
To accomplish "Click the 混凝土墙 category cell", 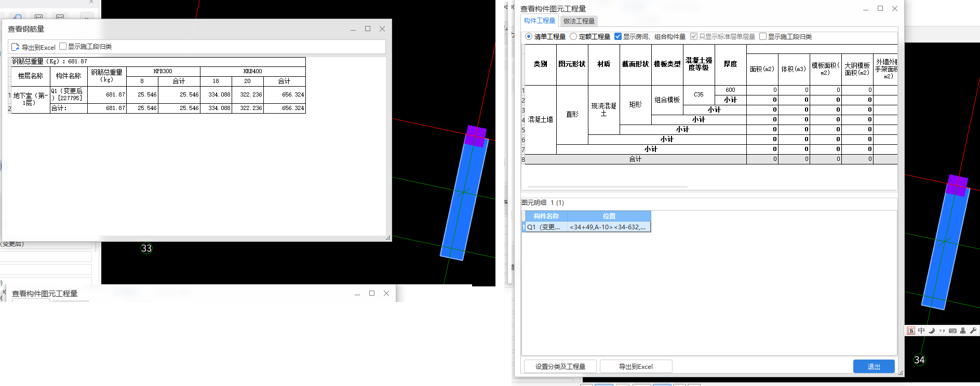I will click(x=541, y=119).
